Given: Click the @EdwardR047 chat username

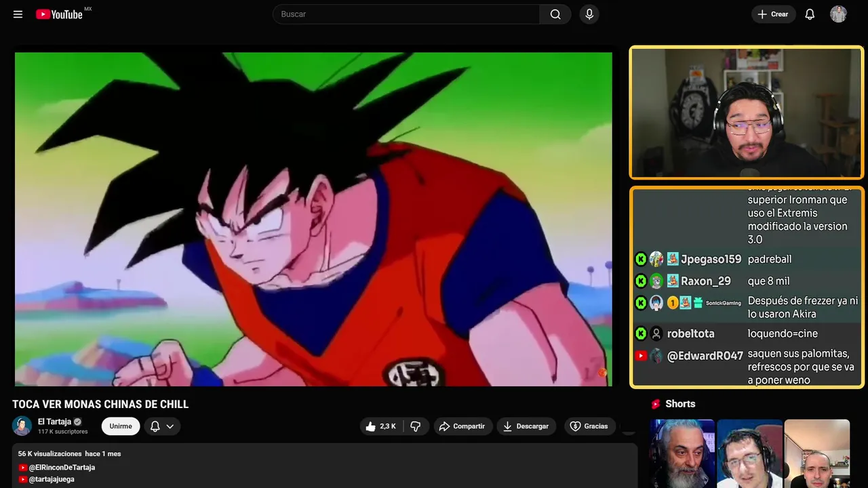Looking at the screenshot, I should [x=705, y=356].
